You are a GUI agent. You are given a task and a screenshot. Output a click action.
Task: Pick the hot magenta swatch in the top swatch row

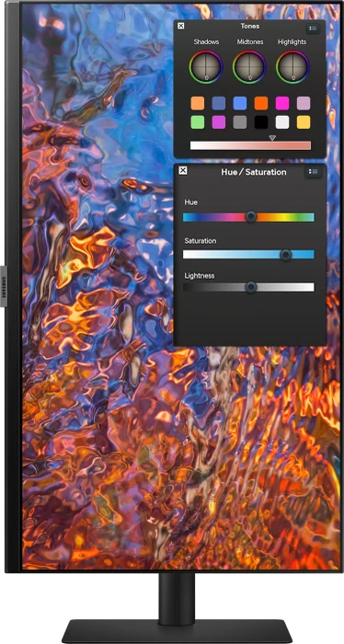click(x=282, y=103)
